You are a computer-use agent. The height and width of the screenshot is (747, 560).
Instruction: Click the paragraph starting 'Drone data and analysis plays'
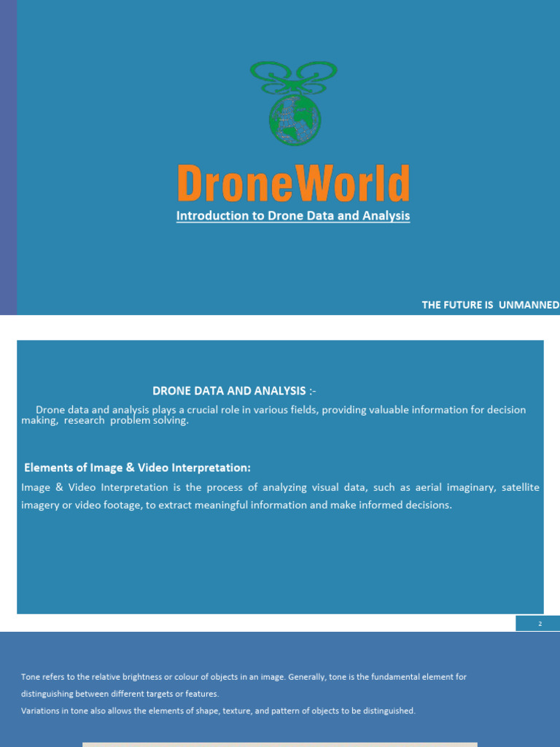[x=273, y=415]
